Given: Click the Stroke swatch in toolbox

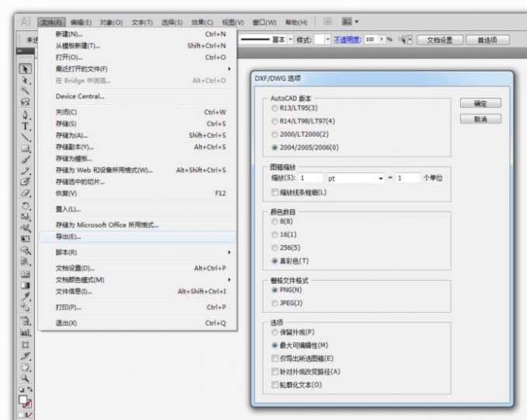Looking at the screenshot, I should point(27,404).
